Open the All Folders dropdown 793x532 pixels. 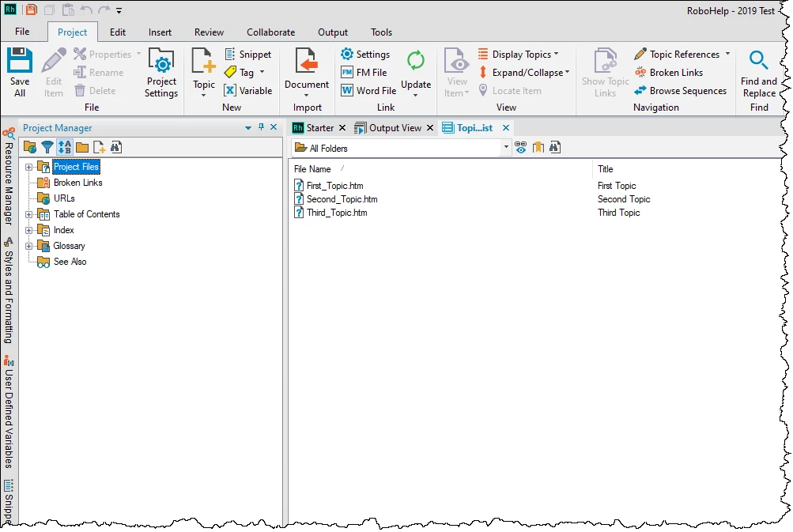point(506,147)
